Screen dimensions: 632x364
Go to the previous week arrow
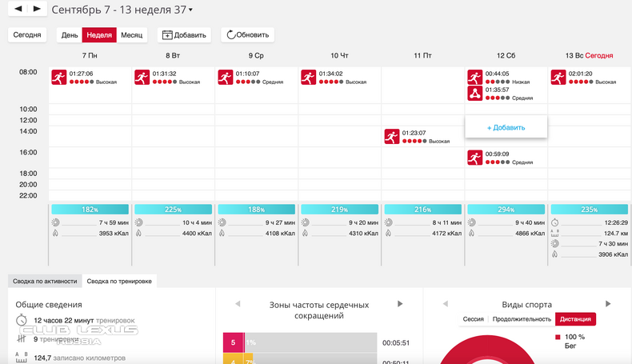tap(18, 9)
